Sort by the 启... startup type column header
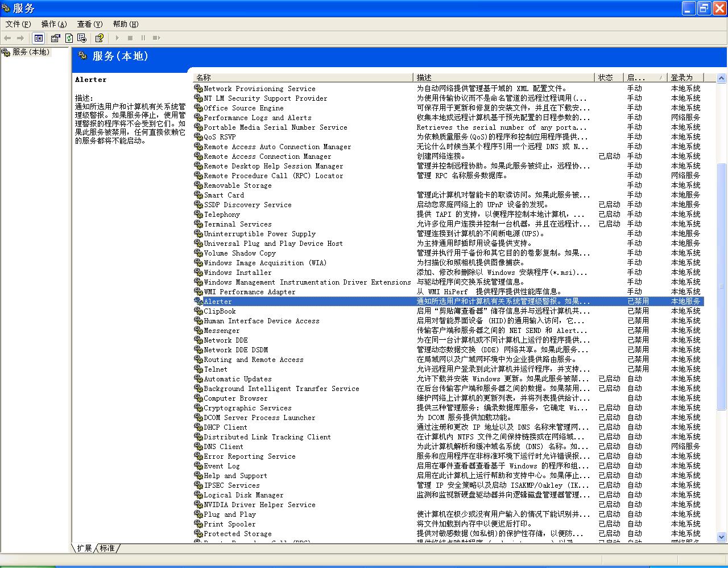Image resolution: width=728 pixels, height=568 pixels. 646,77
